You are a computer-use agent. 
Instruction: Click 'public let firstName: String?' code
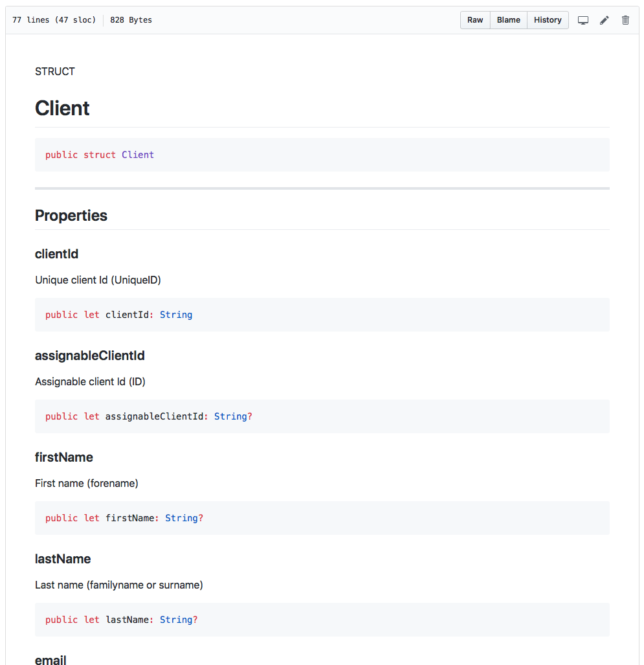click(124, 518)
